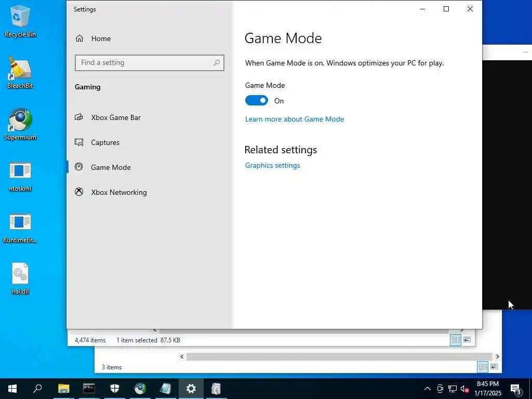Select RuntimeBr... desktop file
Viewport: 532px width, 399px height.
pos(20,228)
